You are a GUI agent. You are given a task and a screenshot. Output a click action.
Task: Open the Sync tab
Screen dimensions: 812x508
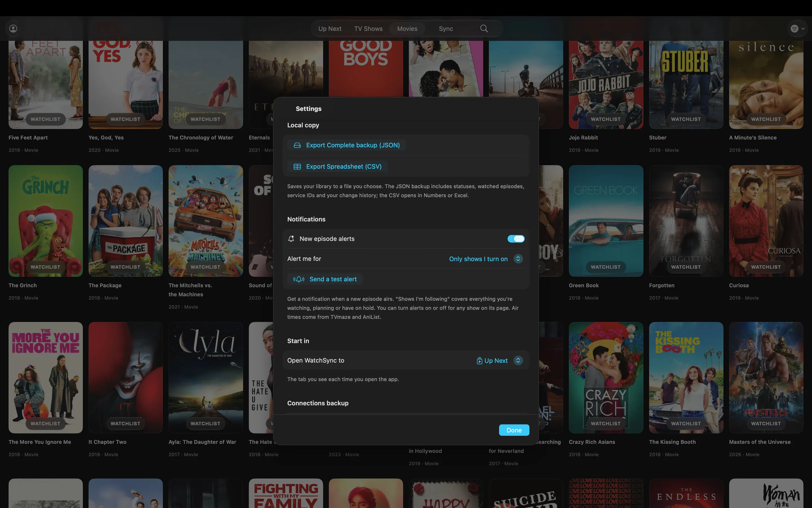(x=445, y=29)
